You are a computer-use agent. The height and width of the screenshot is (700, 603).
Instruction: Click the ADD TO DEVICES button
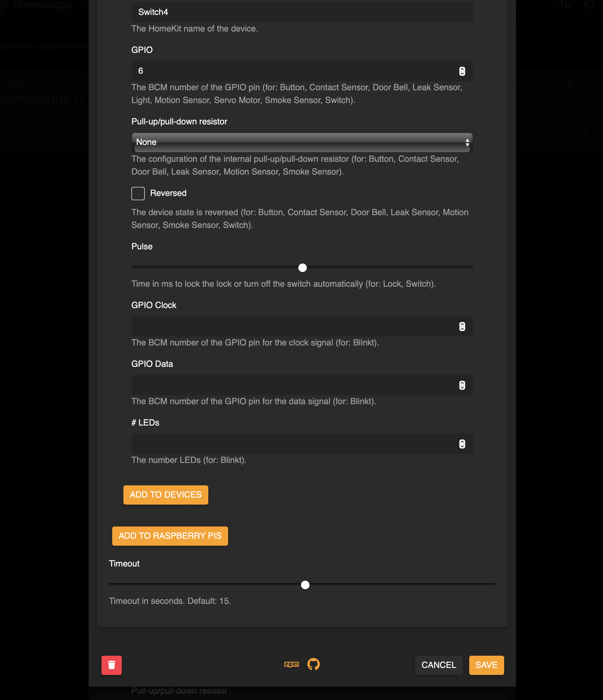click(165, 495)
